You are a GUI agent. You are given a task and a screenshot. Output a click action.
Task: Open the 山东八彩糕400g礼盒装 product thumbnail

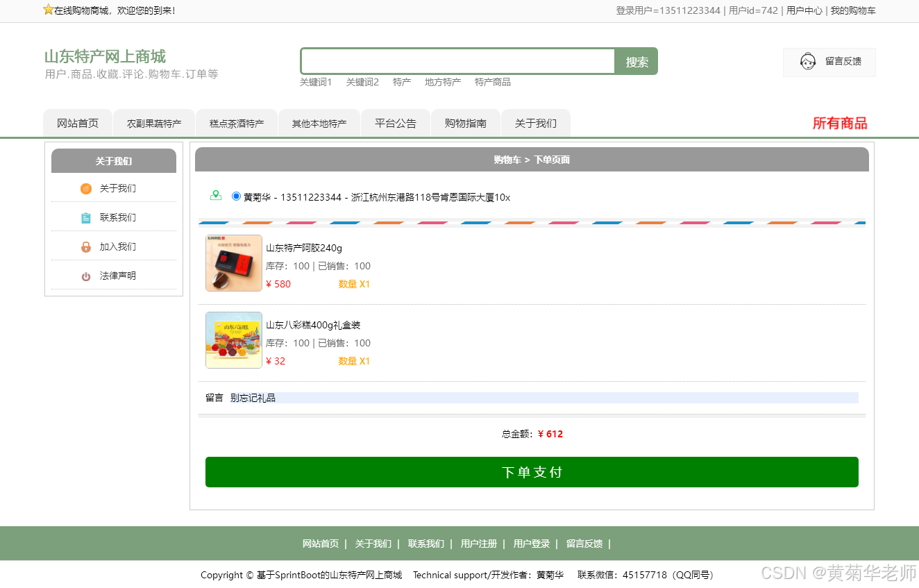click(234, 340)
